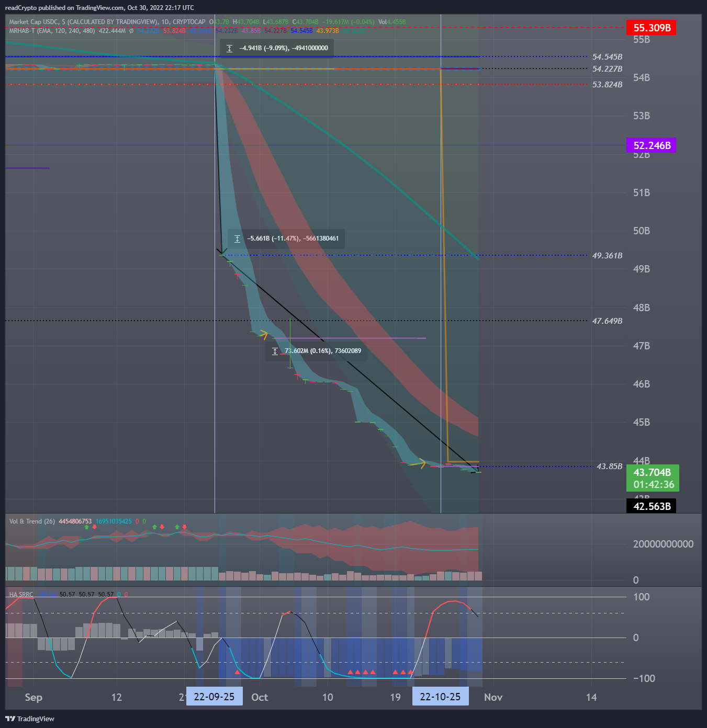Click the volume value 16951035425 in legend
This screenshot has height=728, width=707.
click(x=114, y=521)
